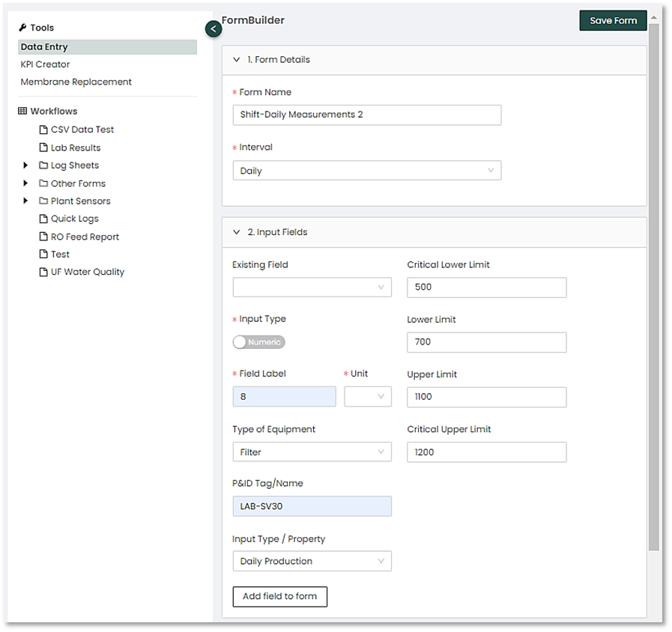Expand the Plant Sensors tree node
This screenshot has height=632, width=672.
[x=25, y=201]
